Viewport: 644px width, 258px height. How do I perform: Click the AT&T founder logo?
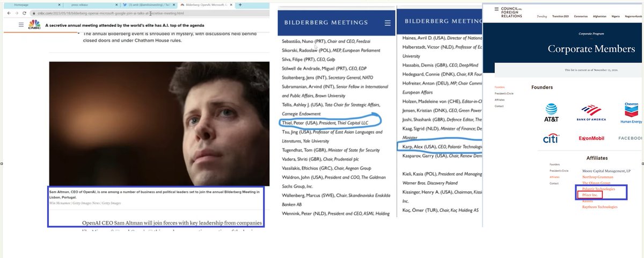click(552, 111)
